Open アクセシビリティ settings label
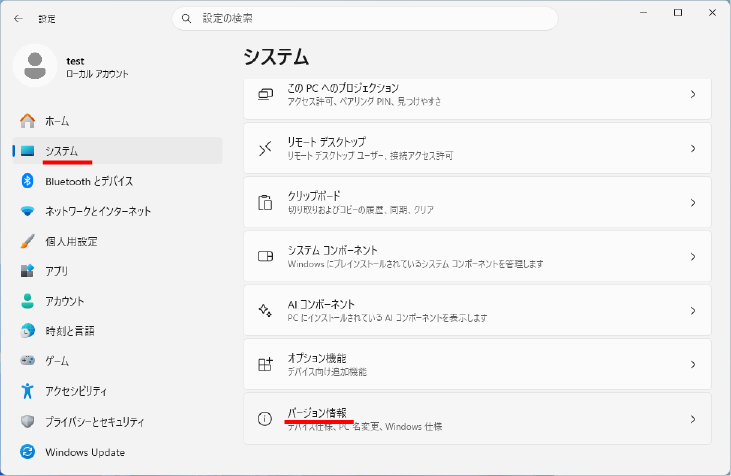This screenshot has width=731, height=476. (76, 391)
